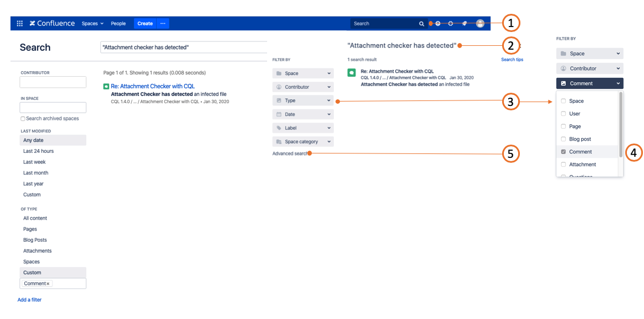
Task: Click the green comment icon beside first result
Action: pyautogui.click(x=107, y=87)
